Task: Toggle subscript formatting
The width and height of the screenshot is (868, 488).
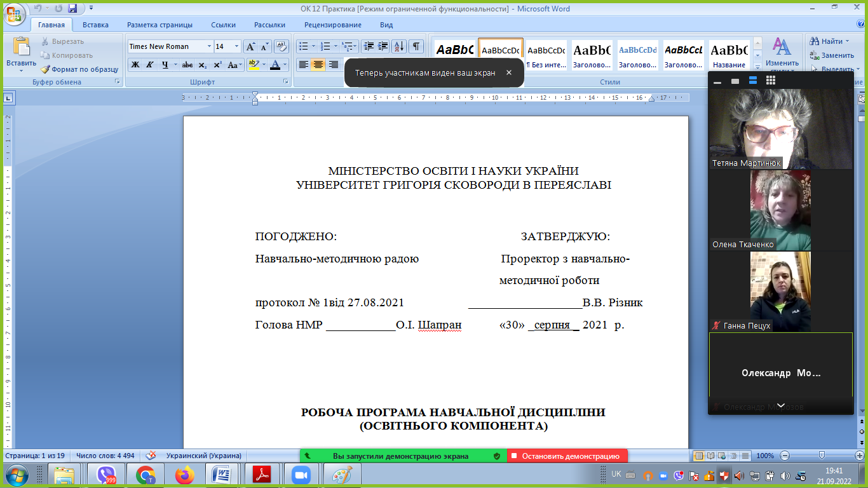Action: coord(202,65)
